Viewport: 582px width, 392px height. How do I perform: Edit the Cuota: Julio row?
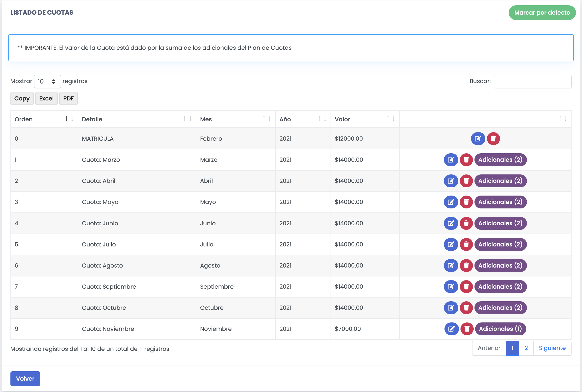click(451, 244)
